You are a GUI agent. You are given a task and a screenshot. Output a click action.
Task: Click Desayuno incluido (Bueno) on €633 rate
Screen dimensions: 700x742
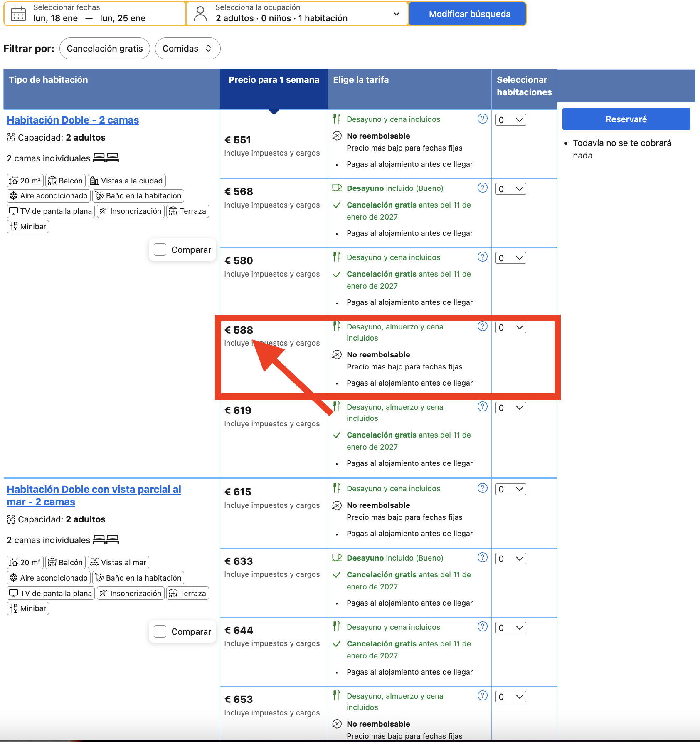[395, 558]
